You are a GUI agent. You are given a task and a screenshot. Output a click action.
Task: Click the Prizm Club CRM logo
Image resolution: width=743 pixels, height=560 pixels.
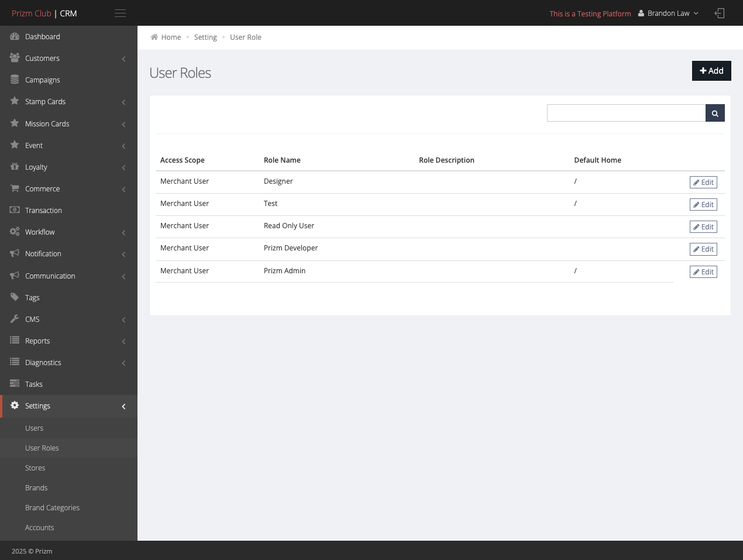click(44, 13)
